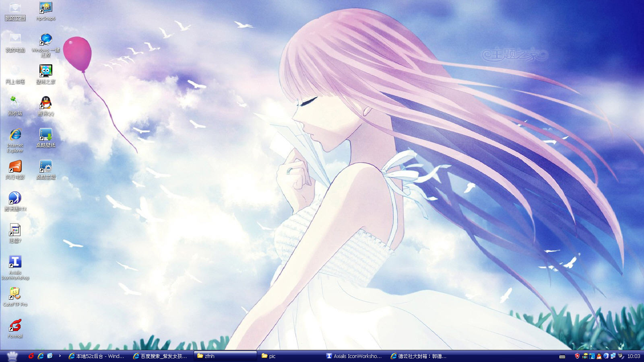Open 壁纸之家 desktop shortcut
This screenshot has width=644, height=362.
coord(45,75)
